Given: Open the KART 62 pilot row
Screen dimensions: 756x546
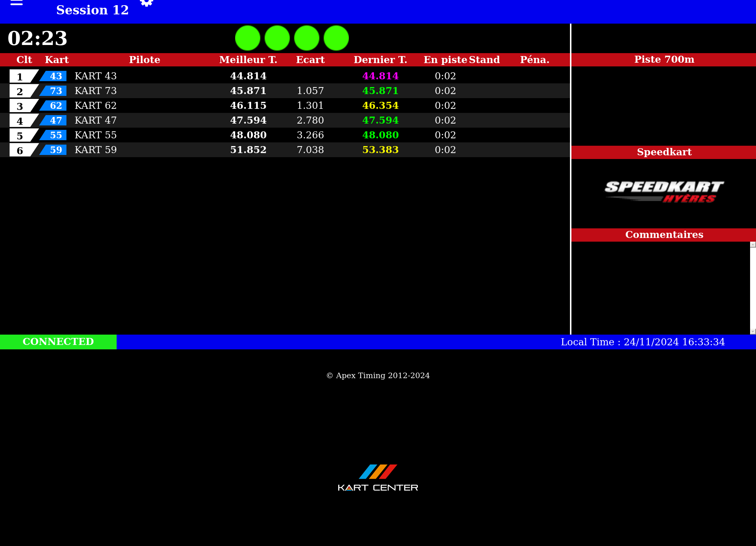Looking at the screenshot, I should 96,106.
